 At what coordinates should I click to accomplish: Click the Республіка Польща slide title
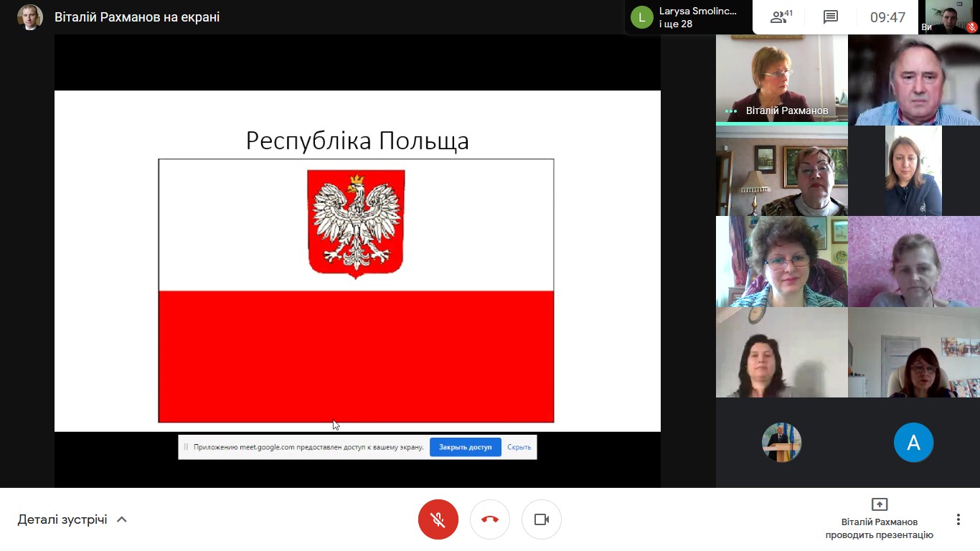[x=357, y=141]
